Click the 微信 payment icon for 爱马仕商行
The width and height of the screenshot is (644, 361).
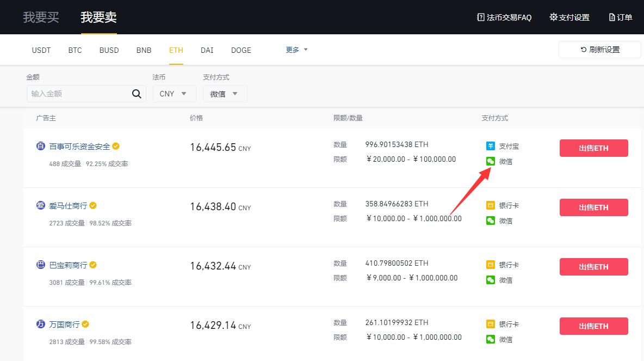(x=491, y=221)
